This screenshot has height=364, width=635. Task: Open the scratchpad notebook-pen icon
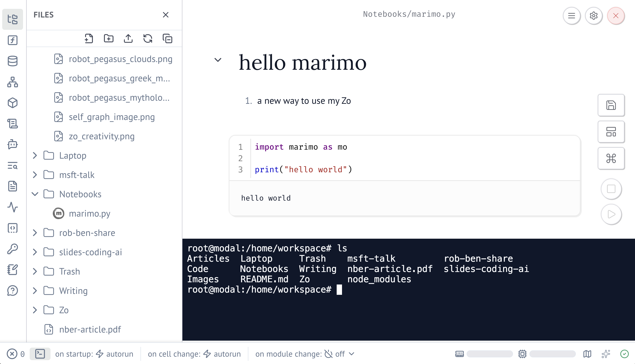[x=13, y=270]
